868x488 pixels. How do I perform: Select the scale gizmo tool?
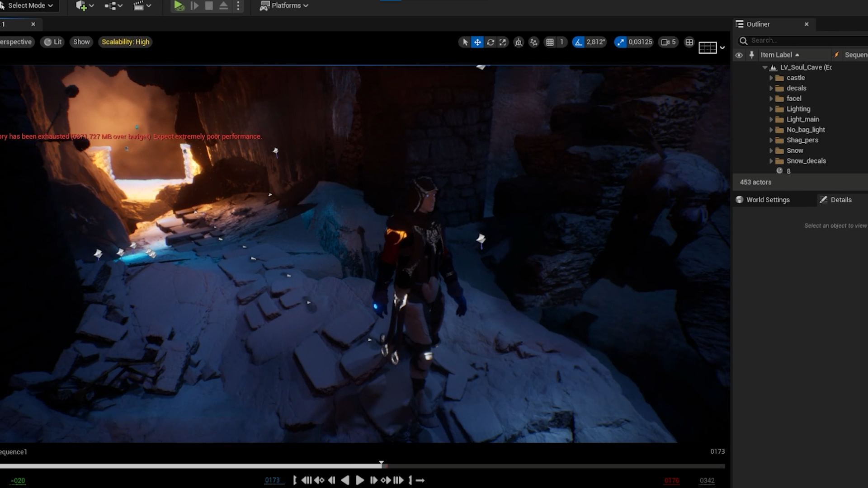pos(503,42)
